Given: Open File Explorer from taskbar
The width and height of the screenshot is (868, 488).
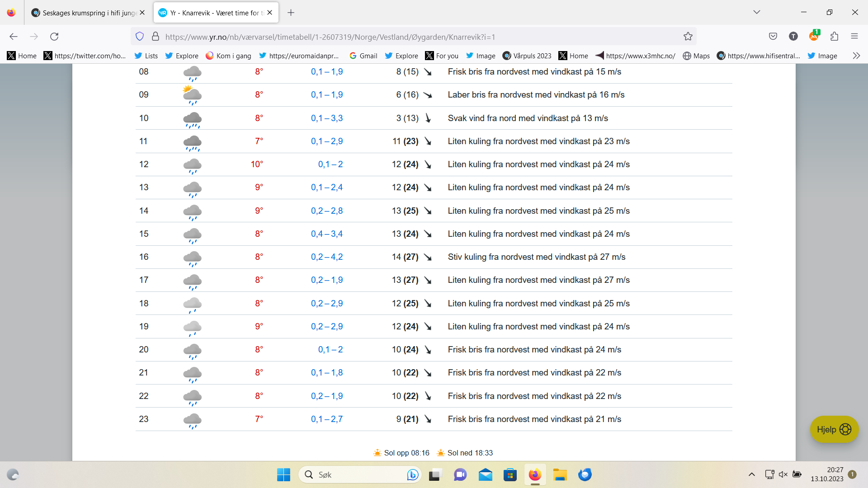Looking at the screenshot, I should click(560, 474).
